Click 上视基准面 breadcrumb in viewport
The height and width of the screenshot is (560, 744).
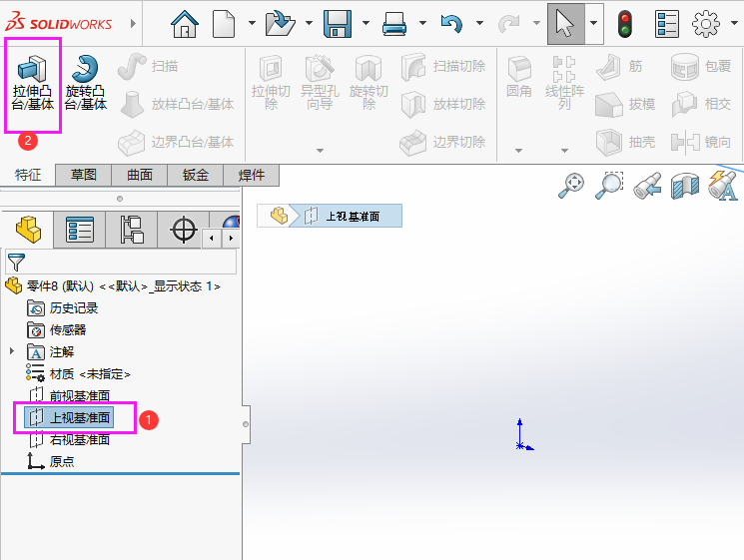click(x=346, y=217)
